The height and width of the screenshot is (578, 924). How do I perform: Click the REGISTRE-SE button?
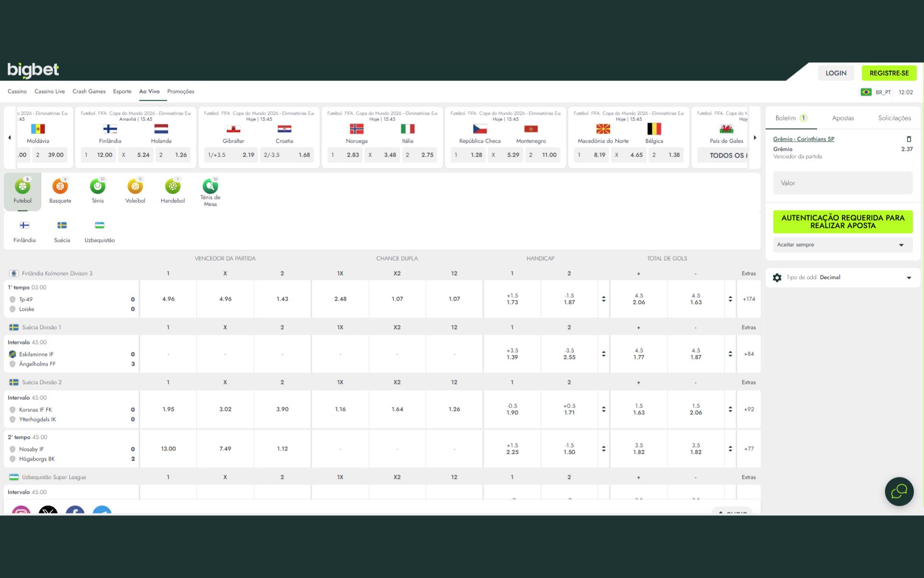[889, 73]
